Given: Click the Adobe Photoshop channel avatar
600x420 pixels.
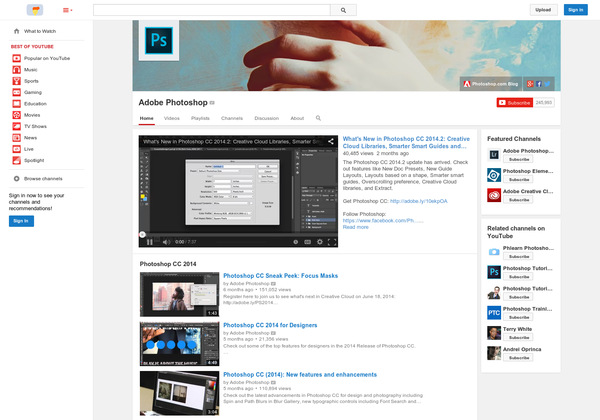Looking at the screenshot, I should point(158,40).
